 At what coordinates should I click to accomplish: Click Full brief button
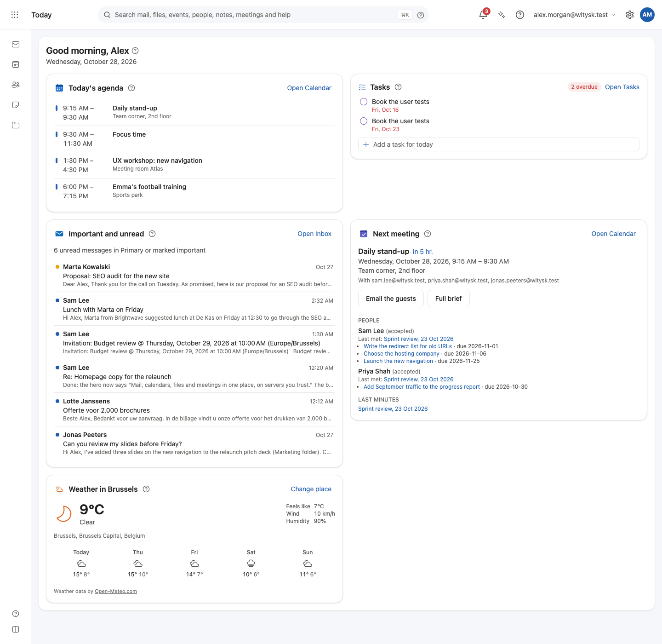(448, 299)
